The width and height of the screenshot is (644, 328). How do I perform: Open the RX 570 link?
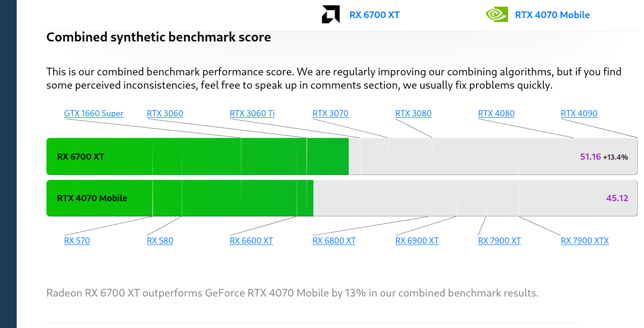[x=77, y=241]
